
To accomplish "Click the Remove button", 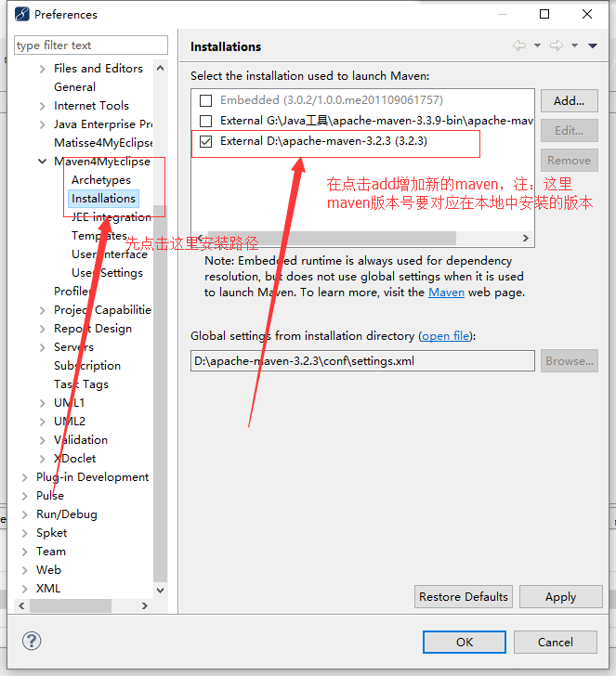I will point(569,161).
